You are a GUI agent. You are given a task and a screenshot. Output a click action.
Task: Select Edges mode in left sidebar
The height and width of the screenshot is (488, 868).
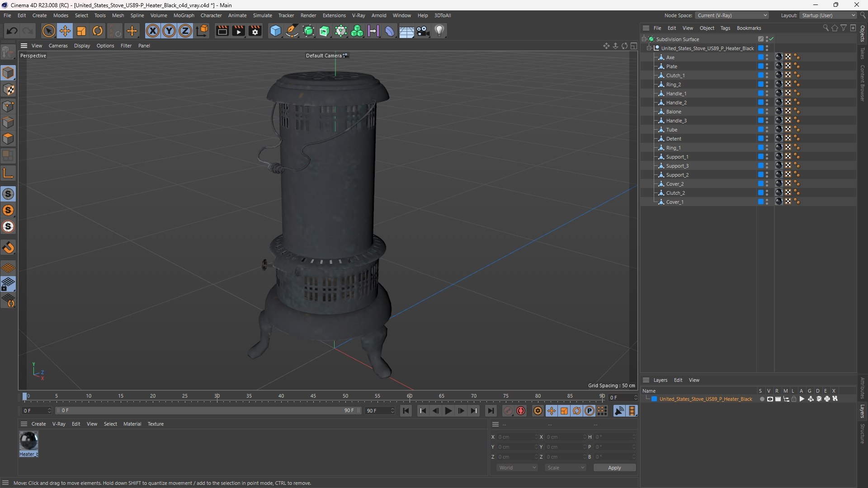click(x=8, y=122)
